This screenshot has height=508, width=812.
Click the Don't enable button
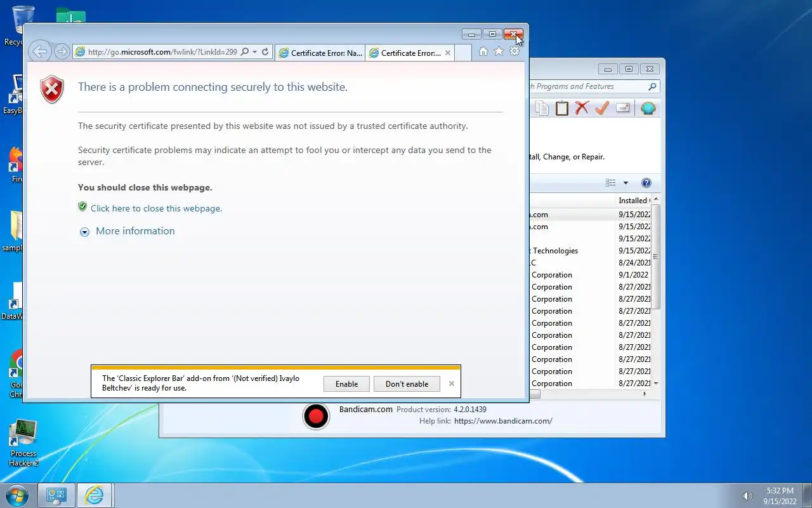pyautogui.click(x=407, y=384)
